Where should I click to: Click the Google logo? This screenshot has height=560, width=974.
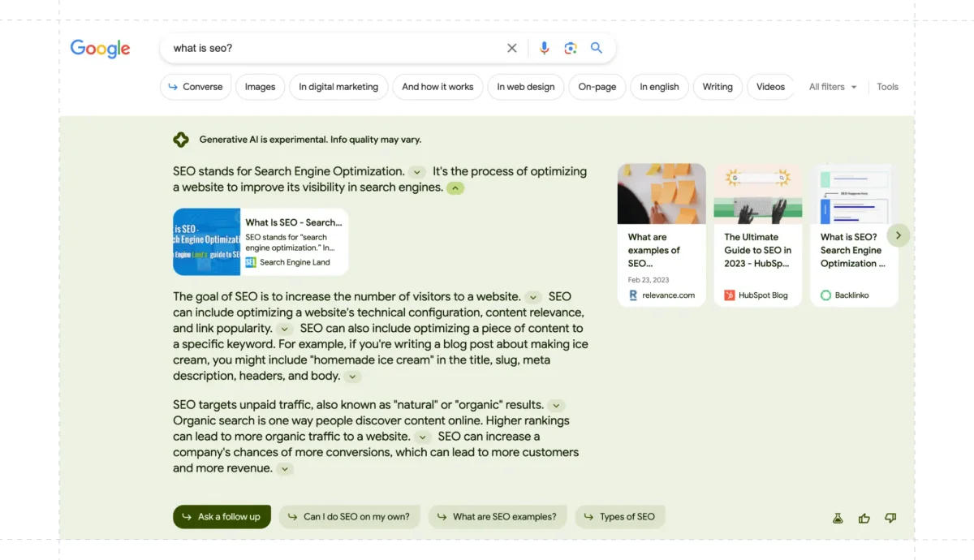pos(100,49)
